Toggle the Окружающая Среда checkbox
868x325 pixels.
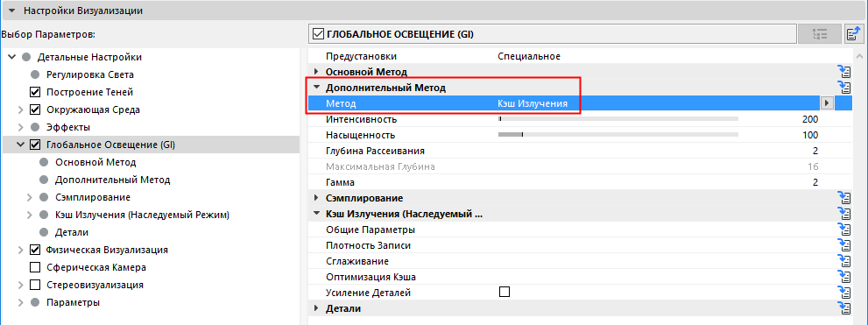click(35, 110)
